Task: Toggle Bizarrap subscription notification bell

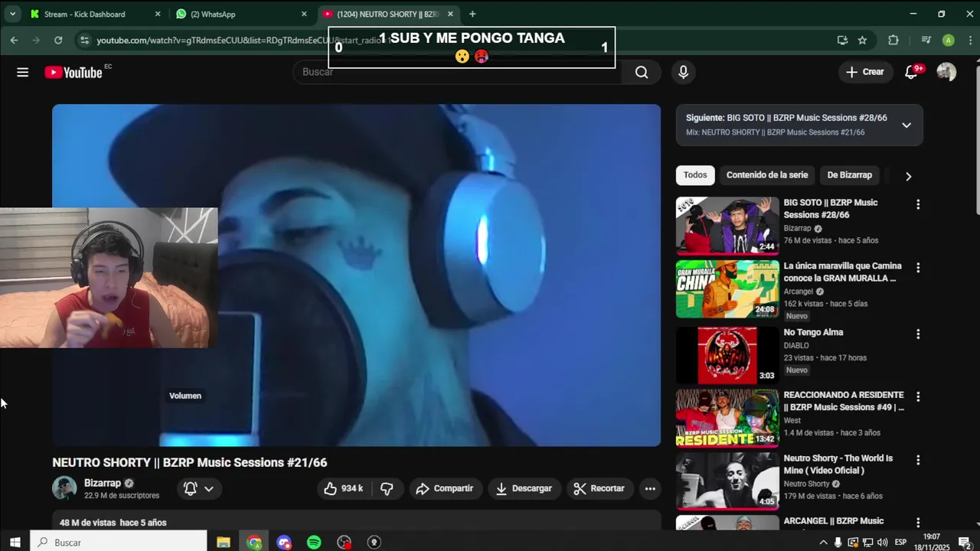Action: click(x=198, y=488)
